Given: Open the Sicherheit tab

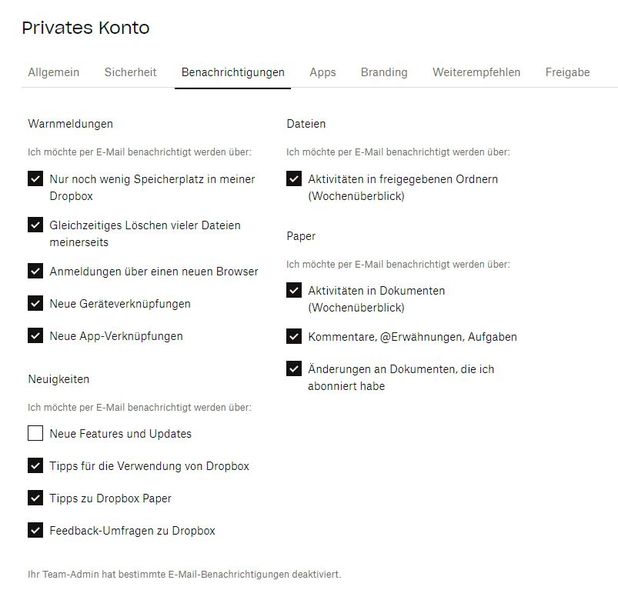Looking at the screenshot, I should (130, 72).
